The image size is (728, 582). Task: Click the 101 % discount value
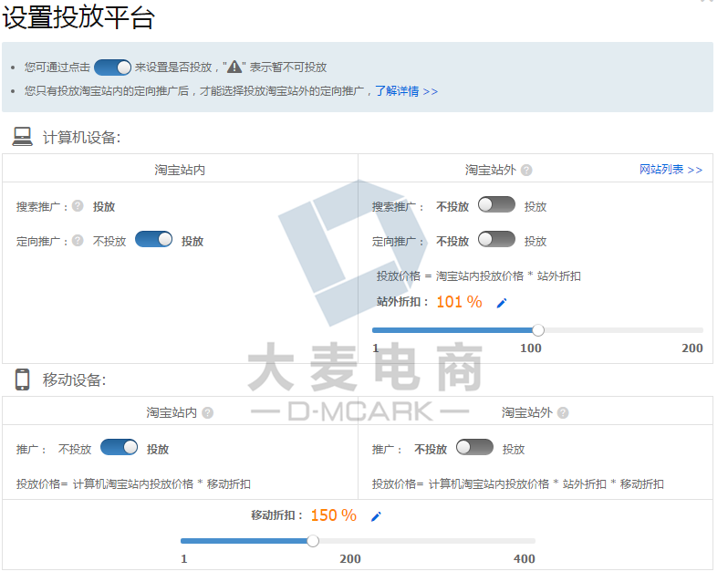[459, 302]
